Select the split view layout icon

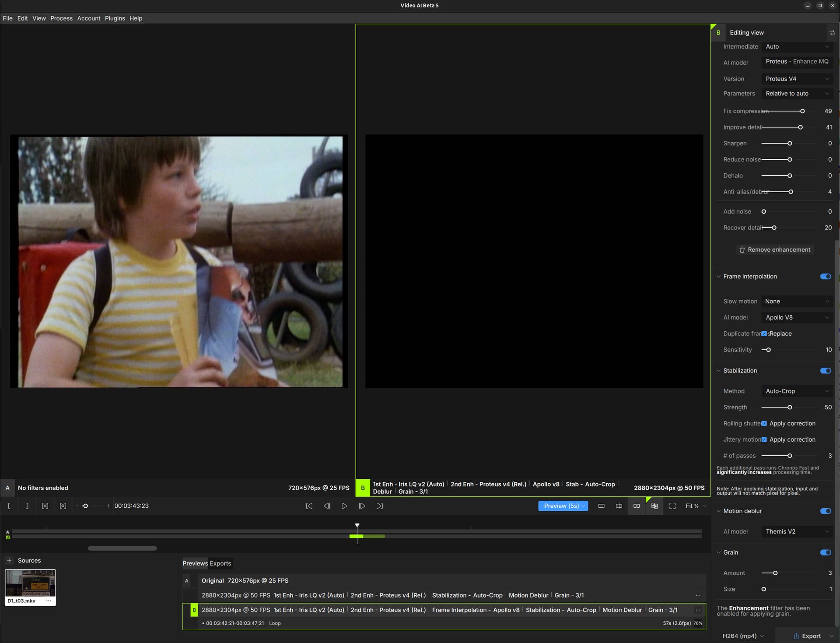click(619, 506)
